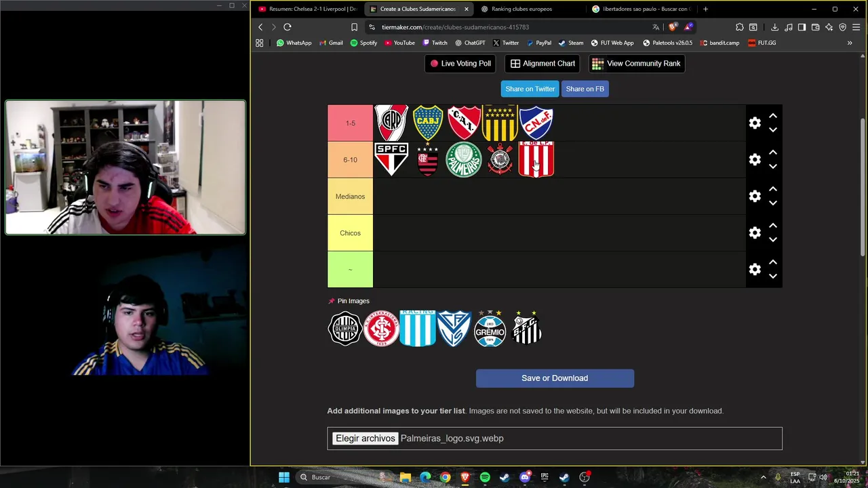Screen dimensions: 868x488
Task: Select the SPFC São Paulo crest
Action: (x=391, y=159)
